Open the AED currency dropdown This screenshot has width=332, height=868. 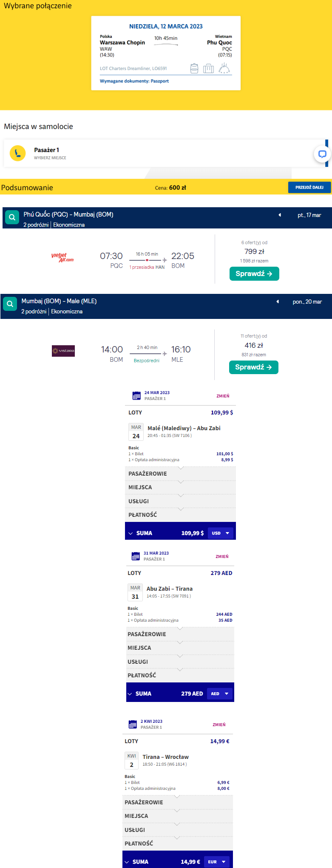point(220,693)
